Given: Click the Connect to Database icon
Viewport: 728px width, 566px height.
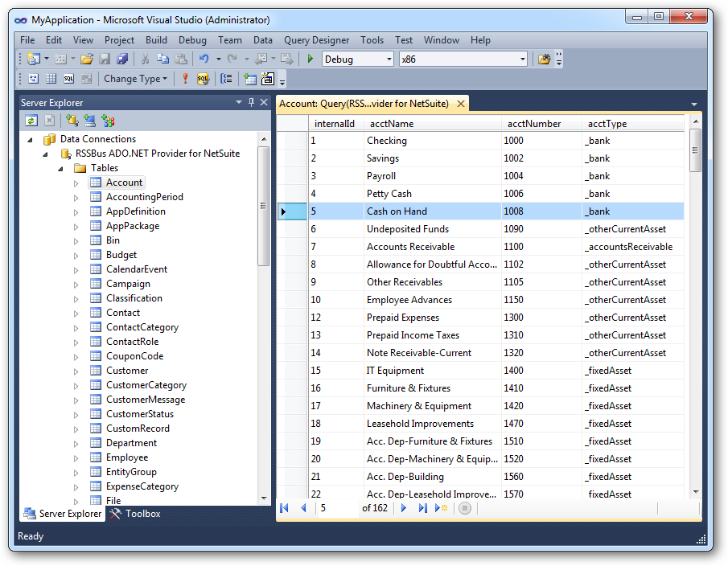Looking at the screenshot, I should (72, 121).
